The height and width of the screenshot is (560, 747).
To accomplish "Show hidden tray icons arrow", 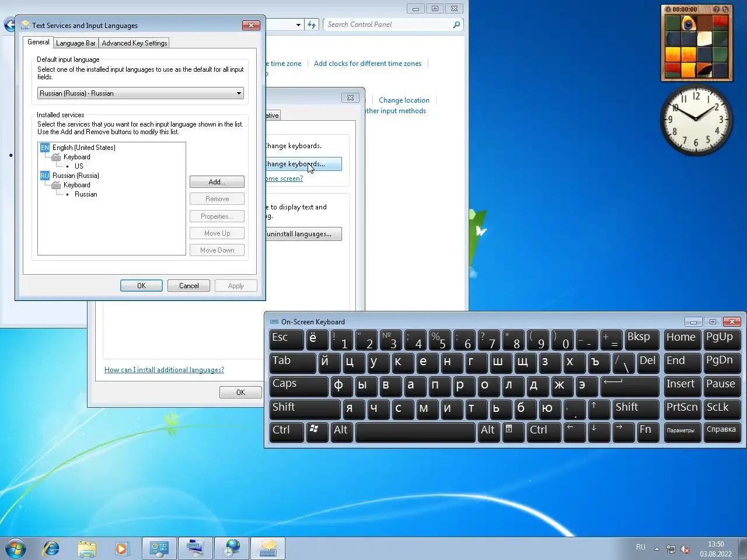I will click(657, 549).
